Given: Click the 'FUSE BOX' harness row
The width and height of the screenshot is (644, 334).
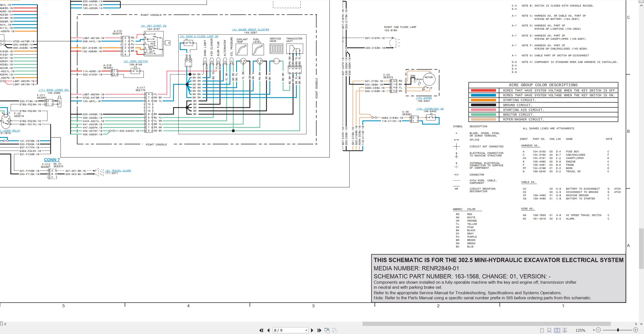Looking at the screenshot, I should click(x=566, y=152).
